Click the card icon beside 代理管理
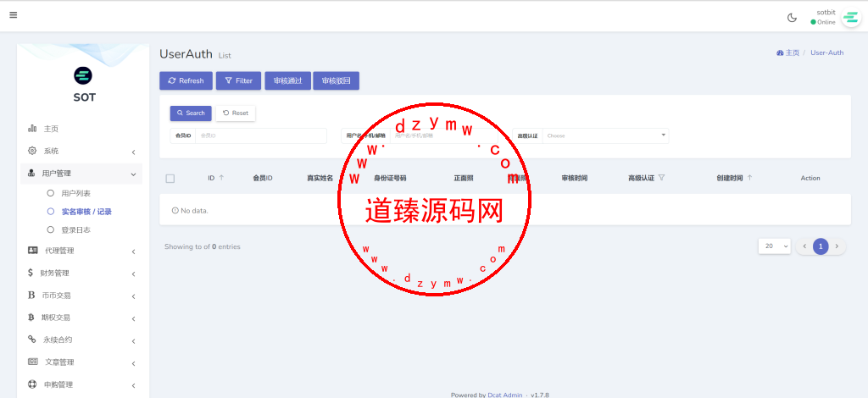868x398 pixels. coord(33,251)
